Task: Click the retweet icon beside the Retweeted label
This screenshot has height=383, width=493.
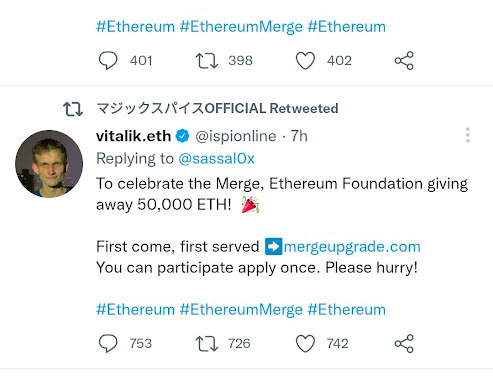Action: [x=73, y=109]
